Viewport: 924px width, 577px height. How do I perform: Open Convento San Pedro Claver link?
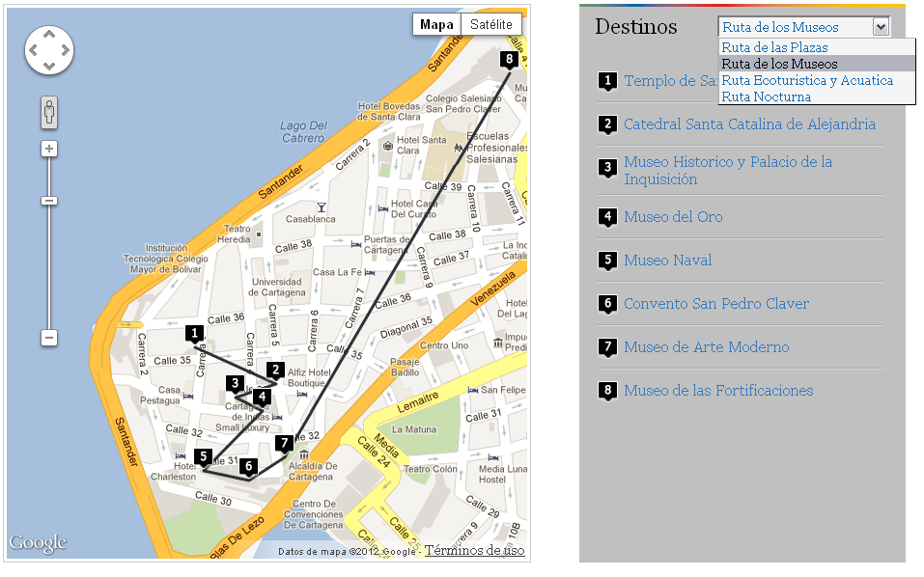point(716,304)
